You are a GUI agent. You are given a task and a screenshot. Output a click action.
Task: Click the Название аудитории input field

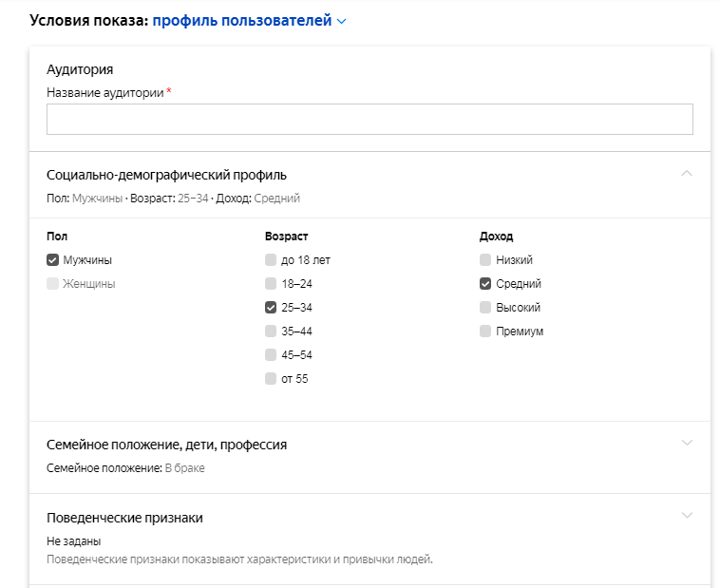tap(369, 120)
